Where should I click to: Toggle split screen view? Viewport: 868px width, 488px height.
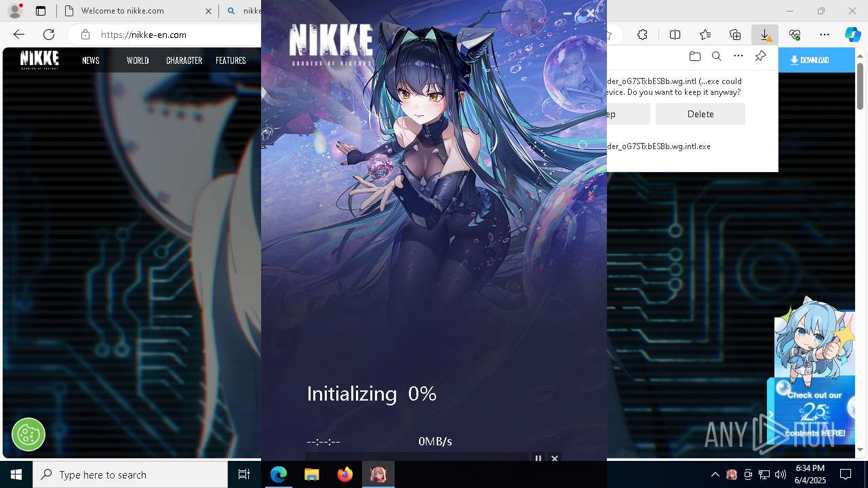coord(675,35)
